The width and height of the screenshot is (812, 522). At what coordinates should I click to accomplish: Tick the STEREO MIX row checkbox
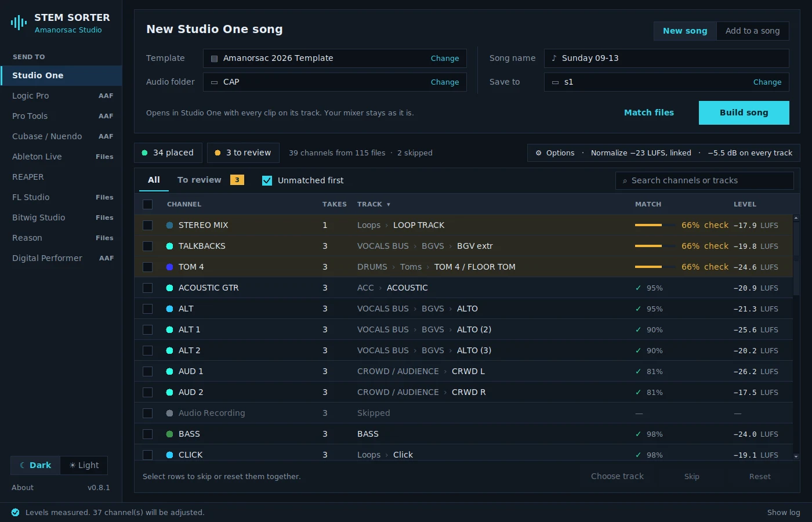[147, 225]
